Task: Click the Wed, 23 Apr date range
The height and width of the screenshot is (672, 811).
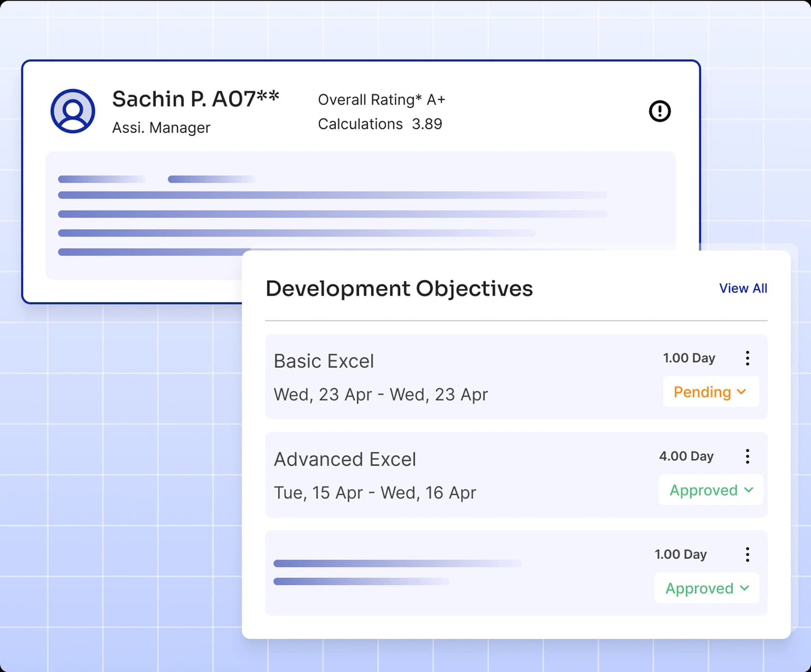Action: coord(381,394)
